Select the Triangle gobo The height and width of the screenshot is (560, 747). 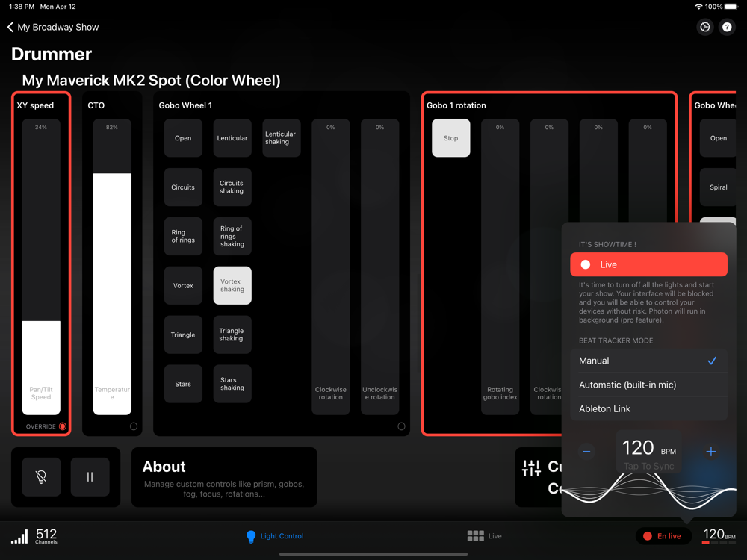coord(183,335)
